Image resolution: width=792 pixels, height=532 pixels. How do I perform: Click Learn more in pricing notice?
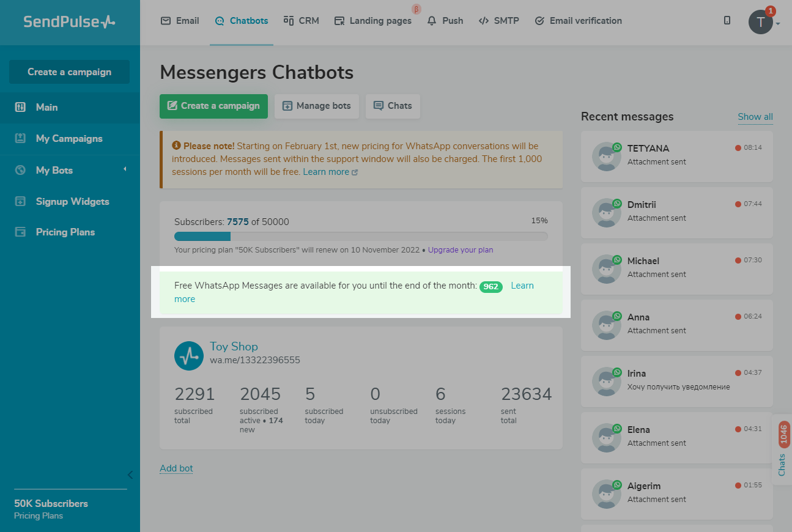click(330, 172)
